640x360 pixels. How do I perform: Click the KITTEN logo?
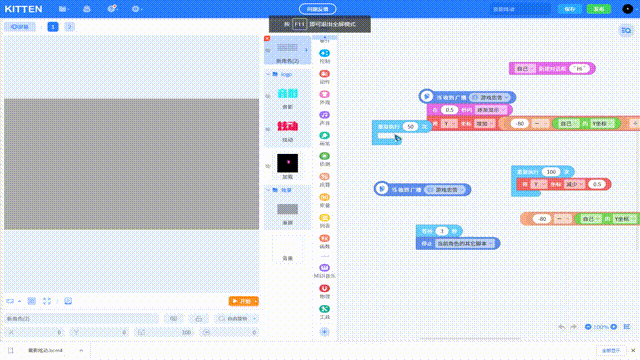[x=23, y=9]
